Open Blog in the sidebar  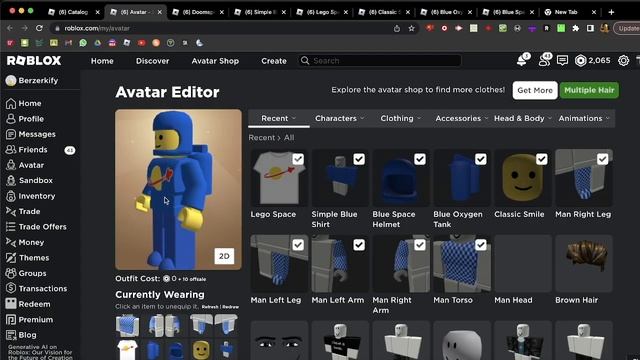(x=21, y=335)
